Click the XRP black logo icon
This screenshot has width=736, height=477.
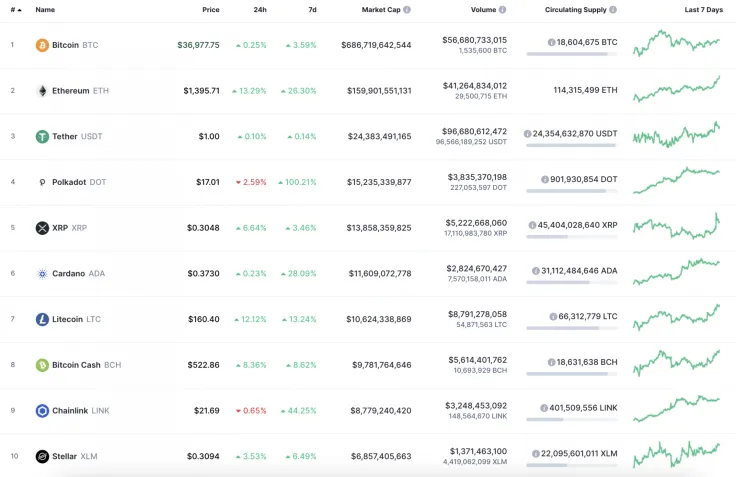[x=42, y=228]
